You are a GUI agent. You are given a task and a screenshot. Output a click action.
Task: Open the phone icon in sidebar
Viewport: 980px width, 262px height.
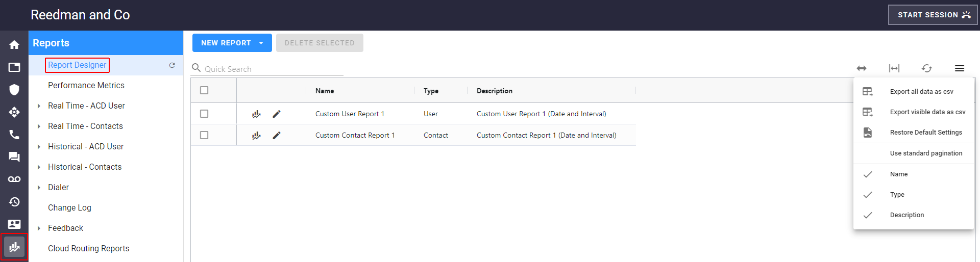tap(14, 135)
